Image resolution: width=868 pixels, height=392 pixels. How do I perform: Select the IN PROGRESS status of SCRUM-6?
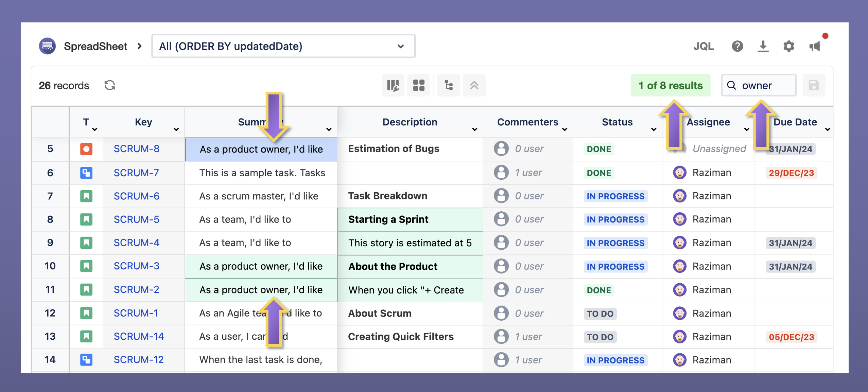pos(615,196)
